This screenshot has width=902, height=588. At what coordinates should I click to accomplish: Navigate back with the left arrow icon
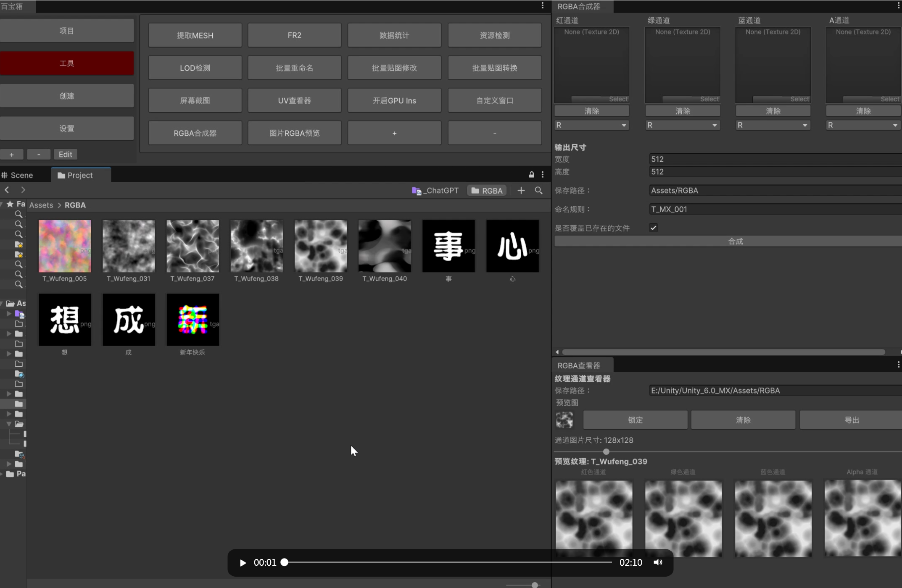click(7, 190)
